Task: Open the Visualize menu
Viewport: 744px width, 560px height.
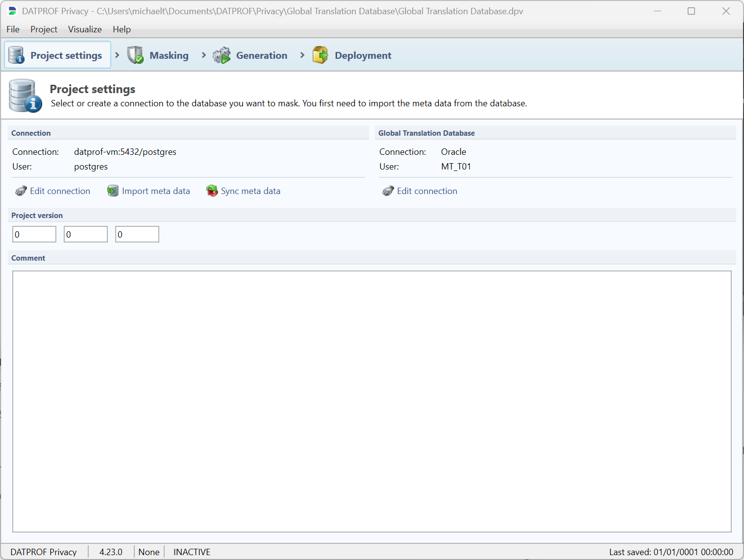Action: (85, 29)
